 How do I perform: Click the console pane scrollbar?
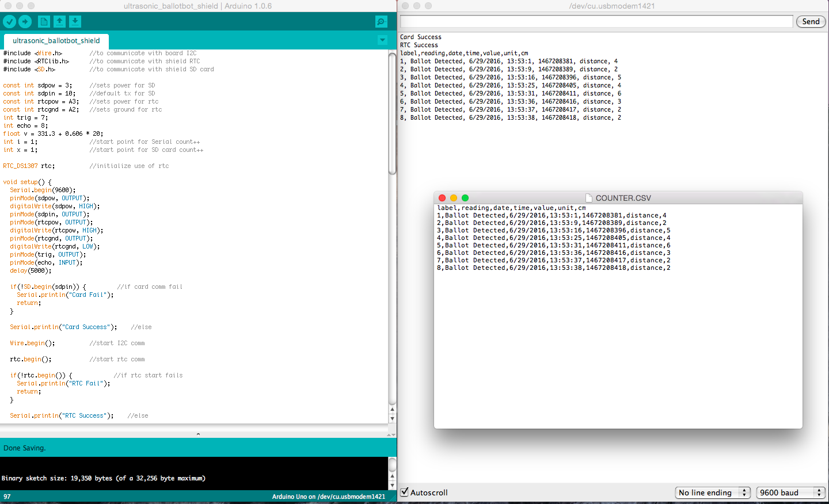coord(392,474)
